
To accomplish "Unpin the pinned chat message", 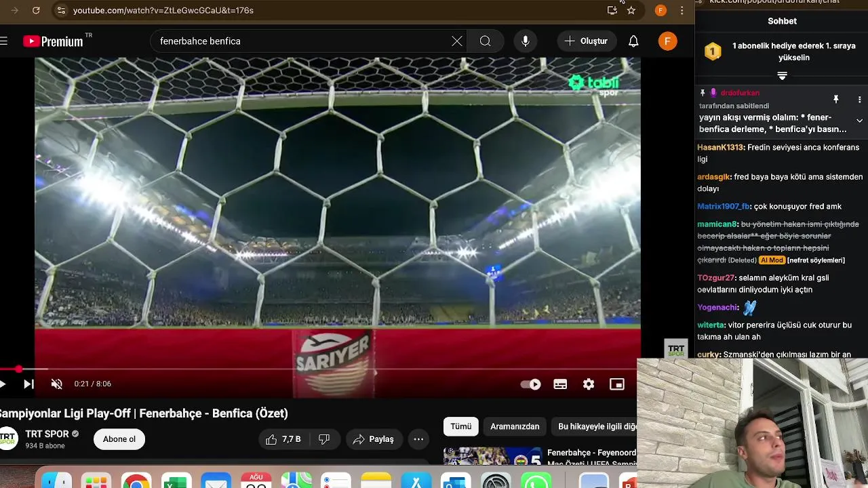I will click(x=836, y=100).
